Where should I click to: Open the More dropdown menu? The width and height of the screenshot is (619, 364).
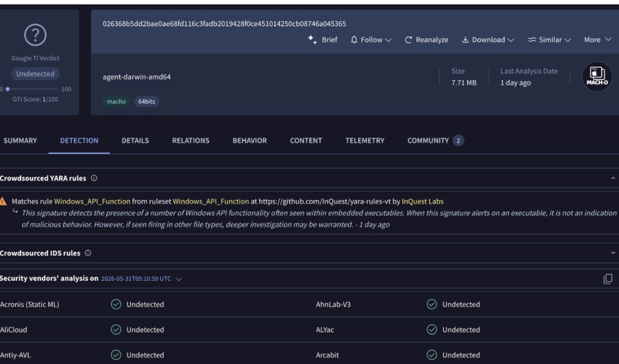(x=597, y=40)
